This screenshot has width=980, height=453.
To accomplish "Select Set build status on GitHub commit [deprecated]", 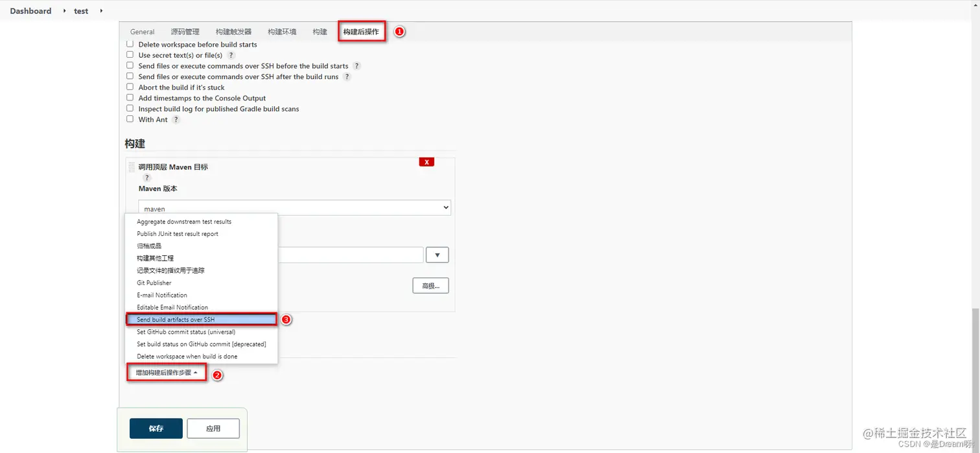I will [202, 344].
